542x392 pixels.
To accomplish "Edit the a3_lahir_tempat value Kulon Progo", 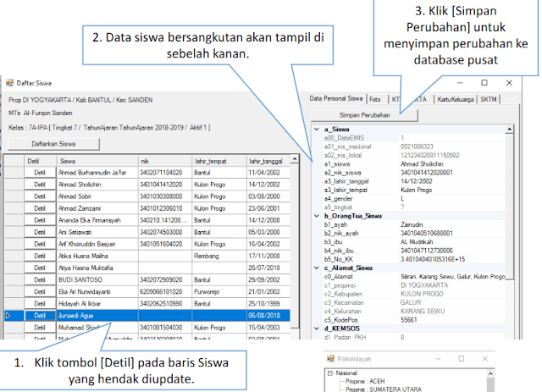I will [x=451, y=190].
